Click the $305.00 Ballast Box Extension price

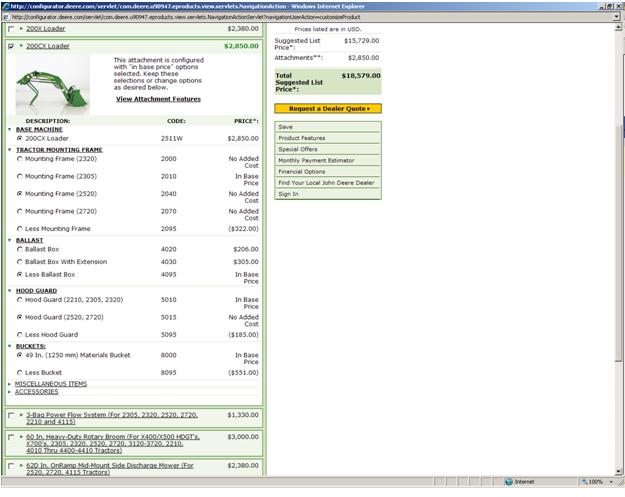[246, 262]
